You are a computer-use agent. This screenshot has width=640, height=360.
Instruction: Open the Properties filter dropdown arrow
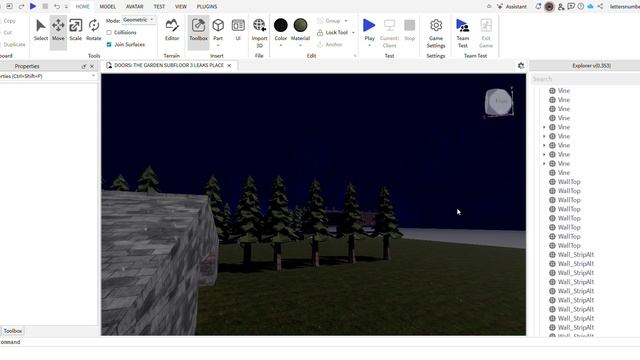tap(93, 76)
